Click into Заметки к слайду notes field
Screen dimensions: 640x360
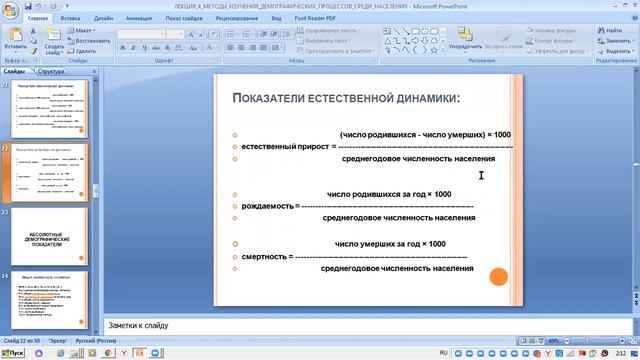tap(367, 326)
